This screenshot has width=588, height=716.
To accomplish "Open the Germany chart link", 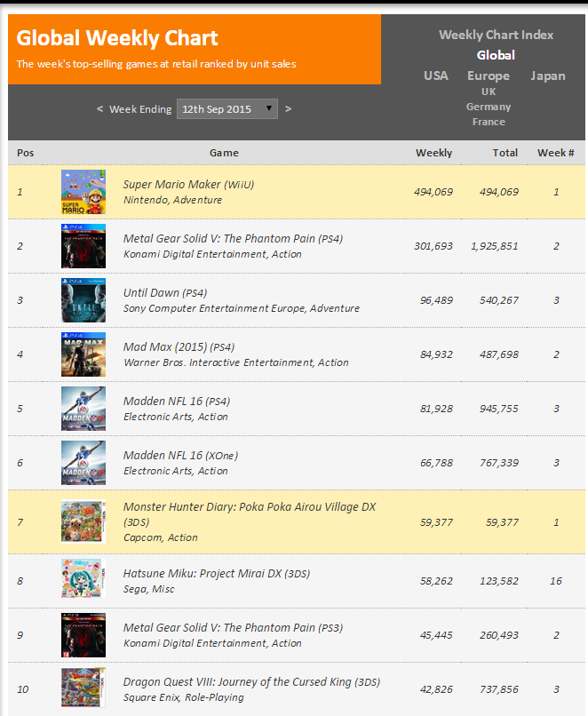I will 489,107.
